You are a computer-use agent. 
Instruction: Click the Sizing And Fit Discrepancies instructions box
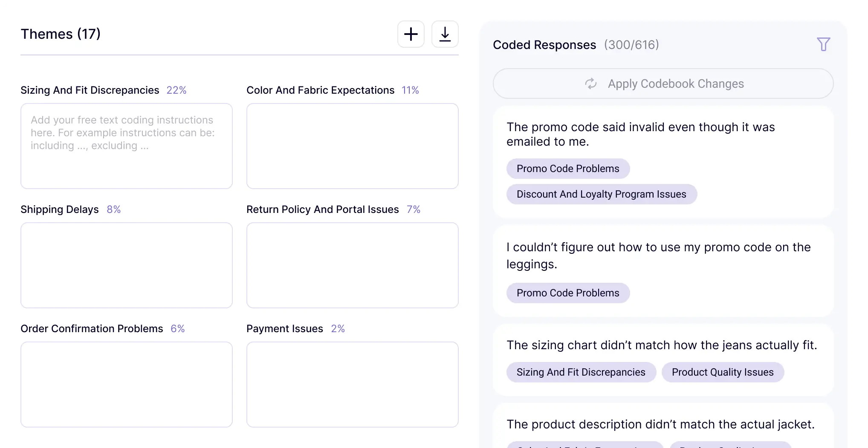tap(127, 146)
